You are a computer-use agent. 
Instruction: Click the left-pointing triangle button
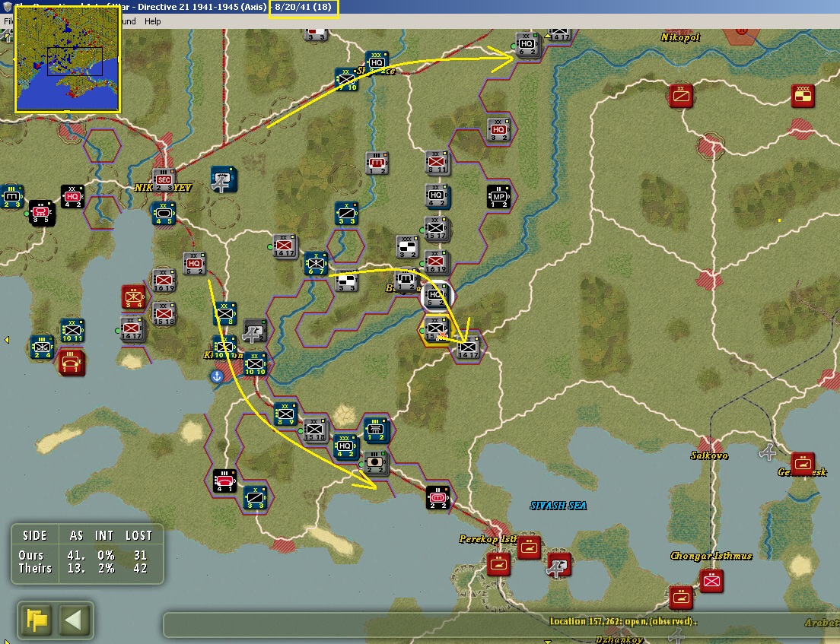click(73, 620)
